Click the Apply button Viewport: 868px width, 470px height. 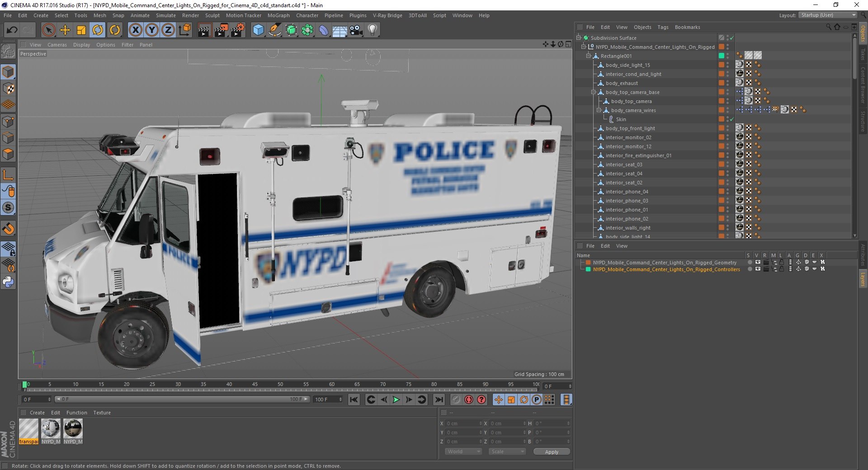click(552, 451)
